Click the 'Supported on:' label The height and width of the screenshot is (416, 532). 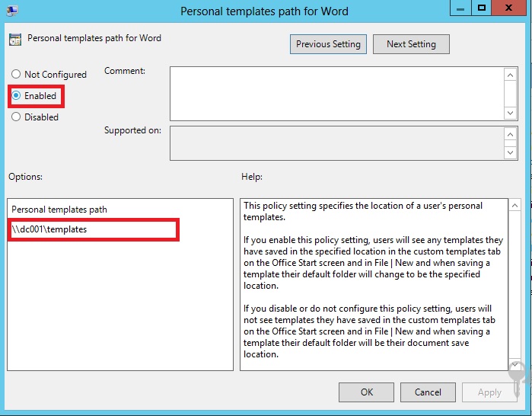pyautogui.click(x=132, y=130)
